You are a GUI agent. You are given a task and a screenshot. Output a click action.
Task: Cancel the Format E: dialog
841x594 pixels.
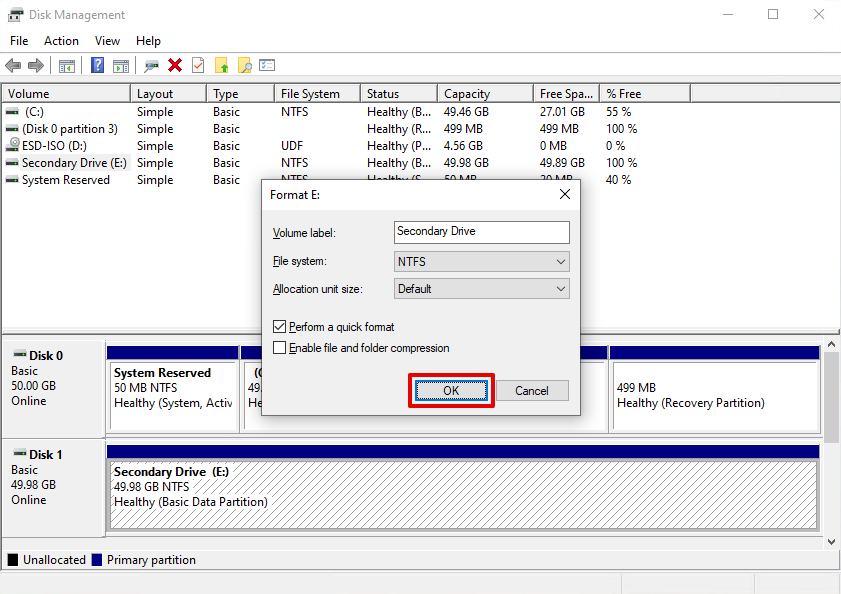point(532,391)
